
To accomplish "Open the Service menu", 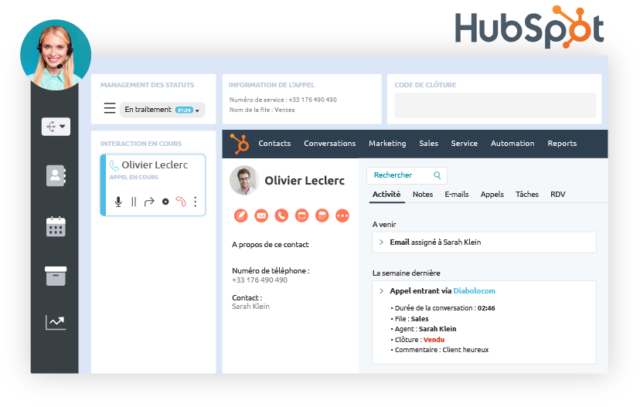I will pos(464,144).
